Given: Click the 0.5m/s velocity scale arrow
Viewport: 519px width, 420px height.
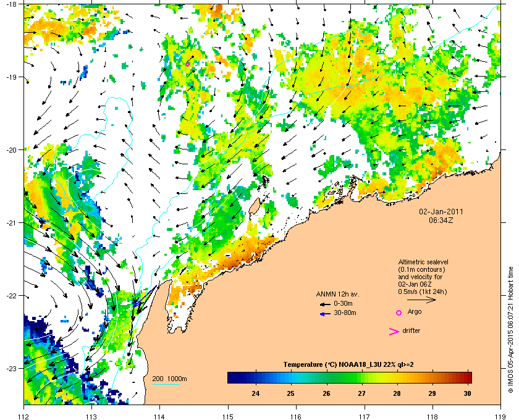Looking at the screenshot, I should pyautogui.click(x=421, y=300).
